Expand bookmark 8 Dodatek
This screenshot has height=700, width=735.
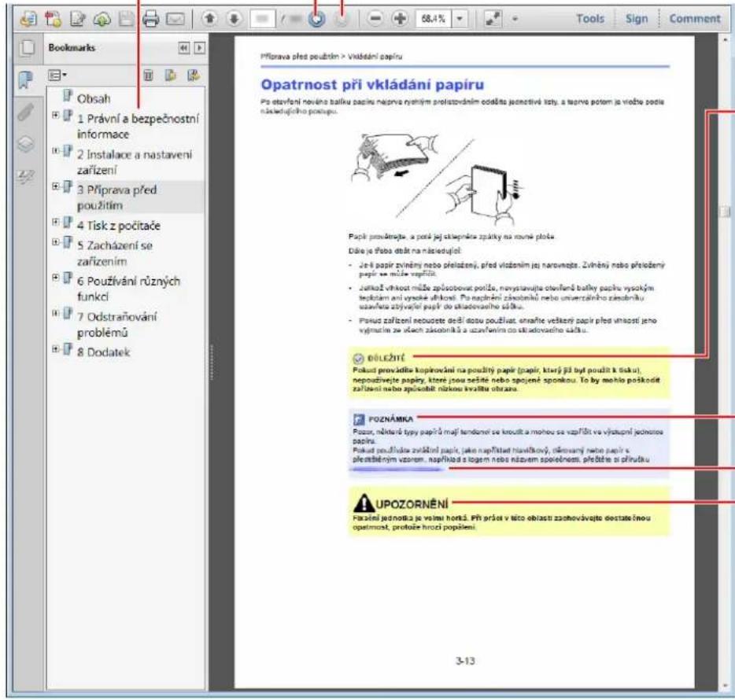coord(55,348)
